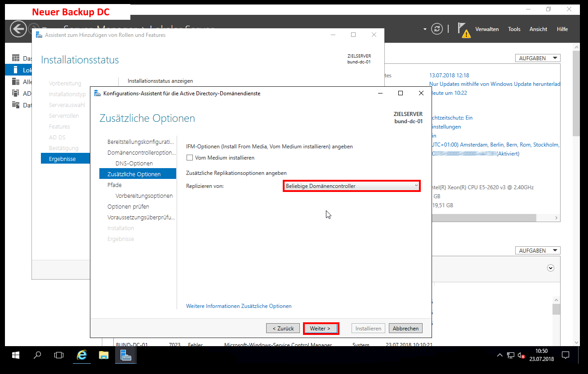This screenshot has height=374, width=588.
Task: Open upper 'AUFGABEN' dropdown in properties
Action: point(538,58)
